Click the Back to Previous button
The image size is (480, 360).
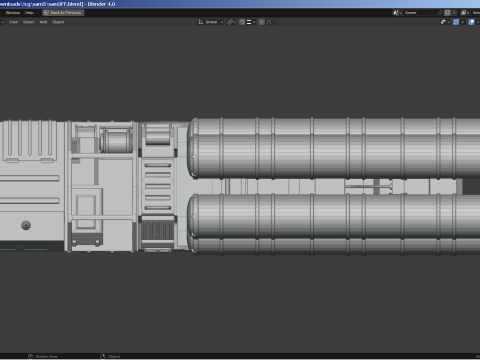click(63, 13)
